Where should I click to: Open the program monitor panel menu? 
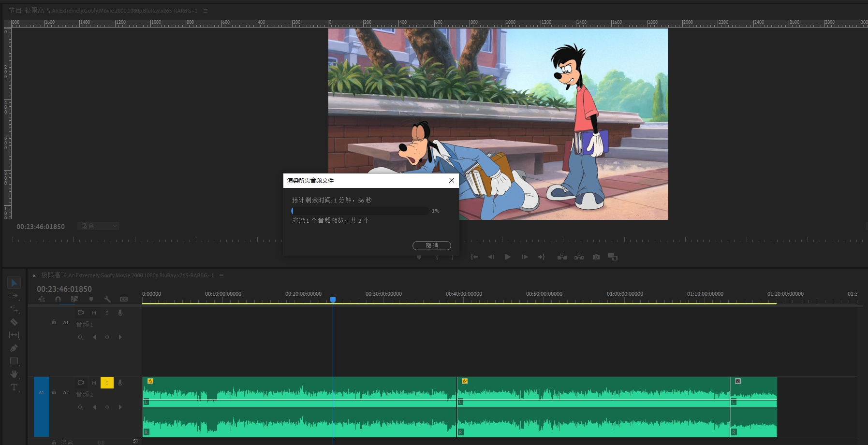[206, 11]
